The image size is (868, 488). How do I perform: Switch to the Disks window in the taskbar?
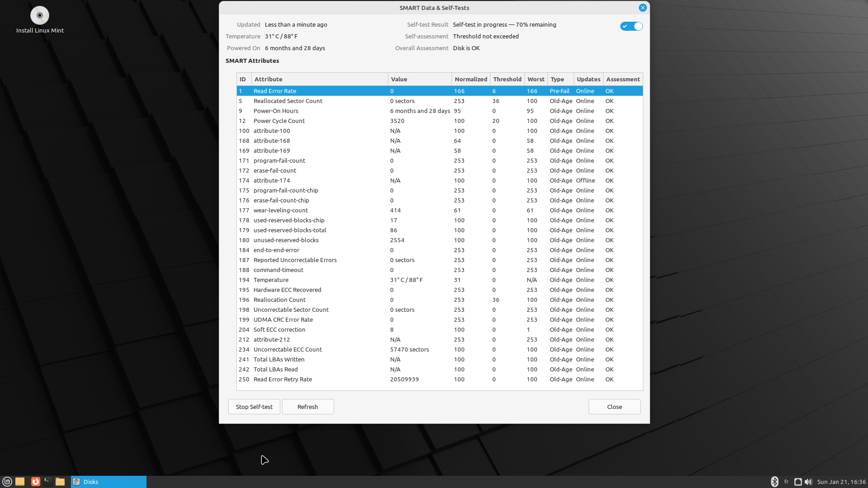[x=108, y=482]
